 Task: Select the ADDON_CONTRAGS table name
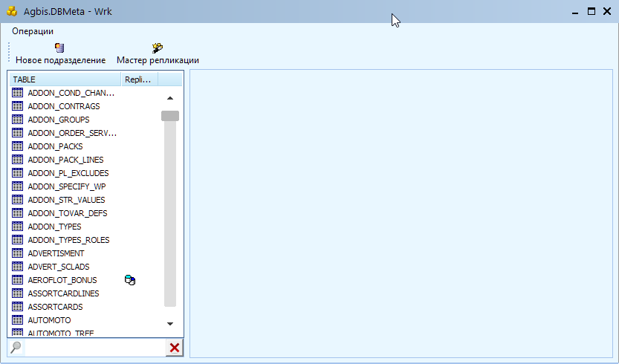coord(64,106)
